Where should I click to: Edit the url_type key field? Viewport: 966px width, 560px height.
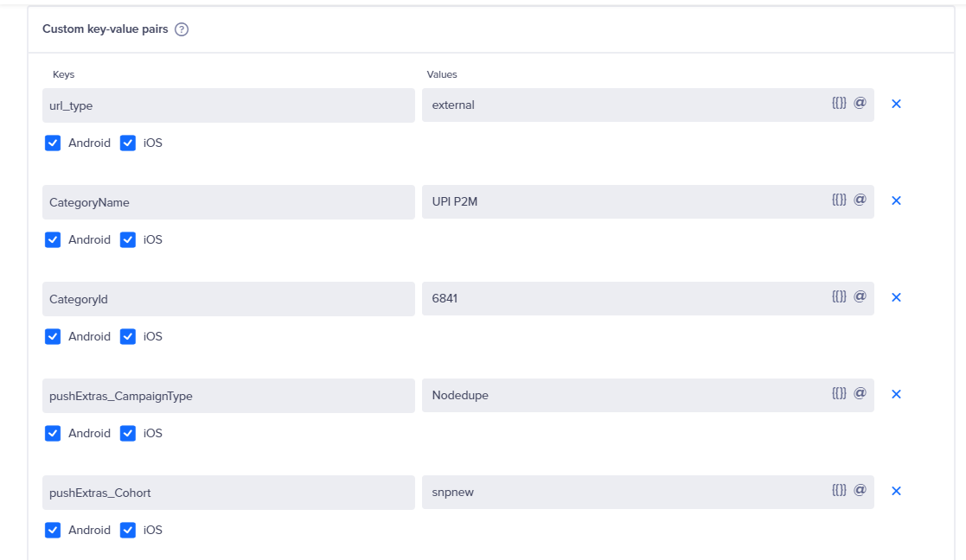click(x=228, y=105)
